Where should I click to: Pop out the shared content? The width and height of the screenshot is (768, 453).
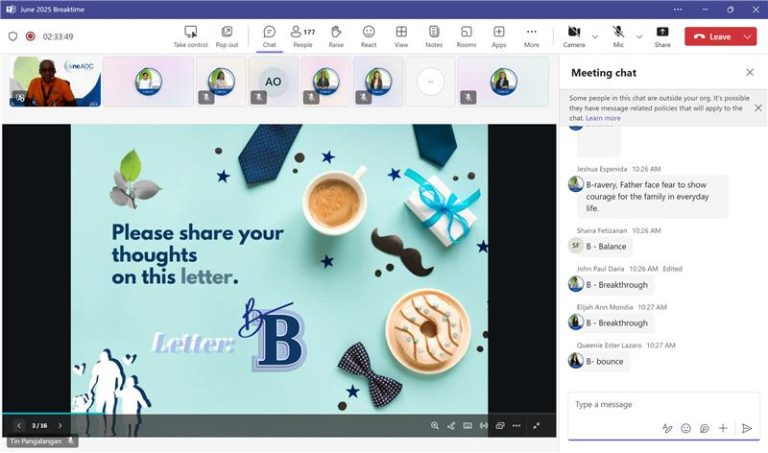tap(227, 37)
